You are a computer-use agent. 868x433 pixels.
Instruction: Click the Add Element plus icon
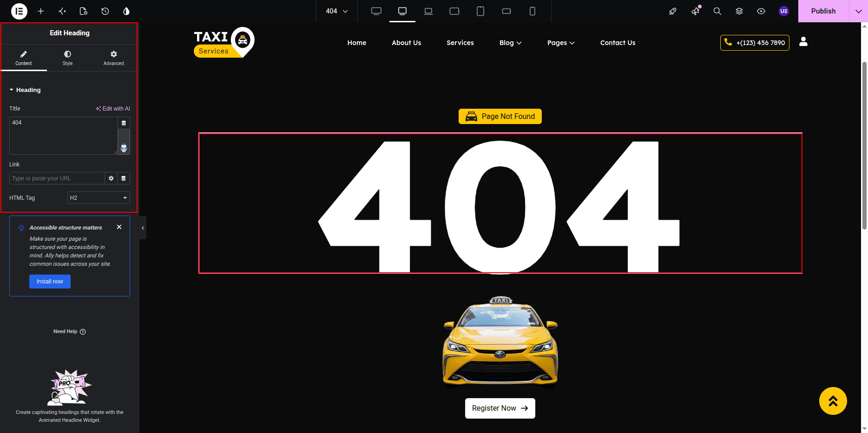[x=41, y=11]
